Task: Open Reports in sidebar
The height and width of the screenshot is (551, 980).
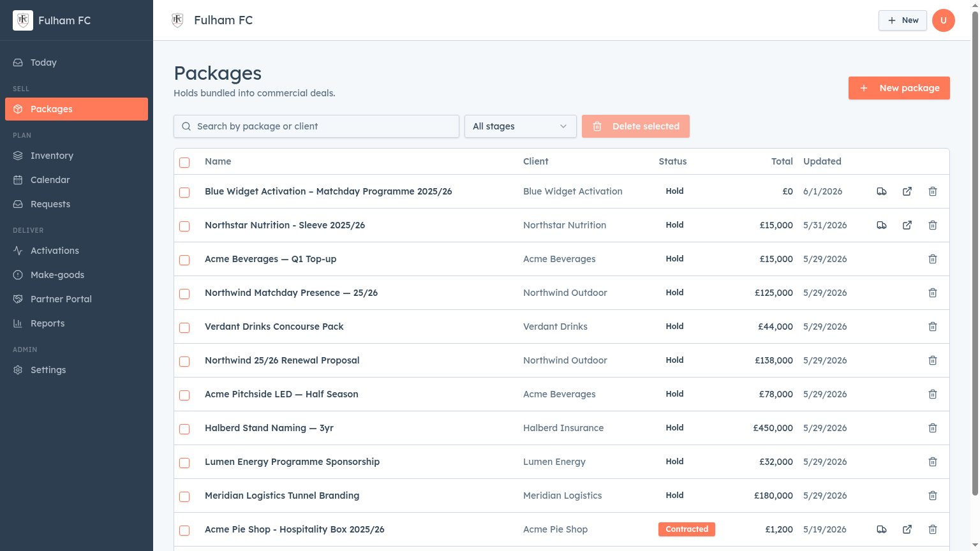Action: [x=77, y=323]
